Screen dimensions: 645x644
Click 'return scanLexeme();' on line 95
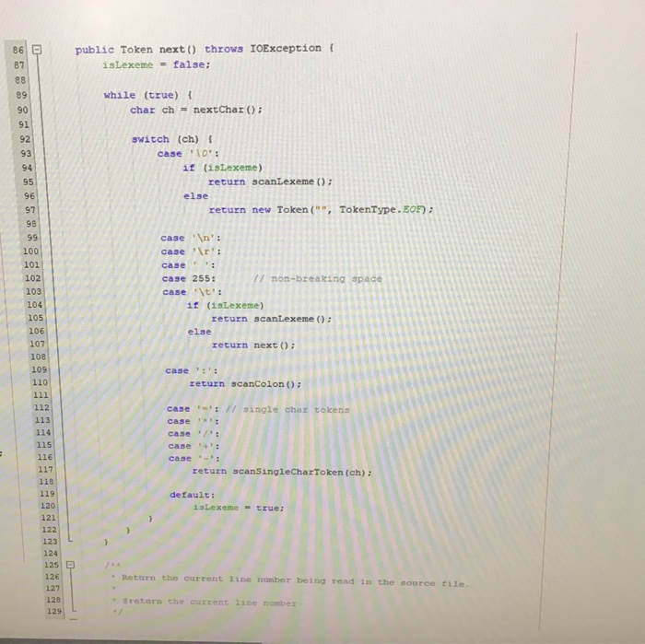(270, 181)
